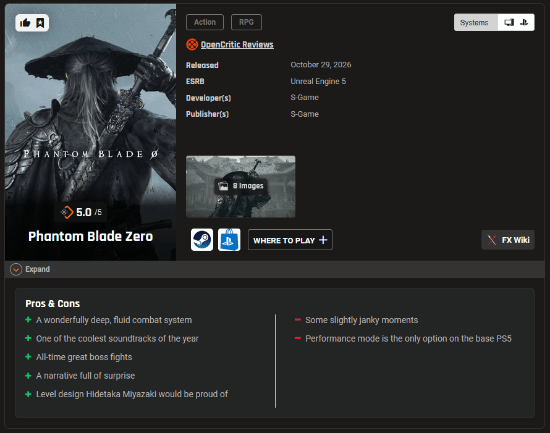Click the image gallery icon on thumbnail
This screenshot has height=433, width=550.
tap(223, 186)
